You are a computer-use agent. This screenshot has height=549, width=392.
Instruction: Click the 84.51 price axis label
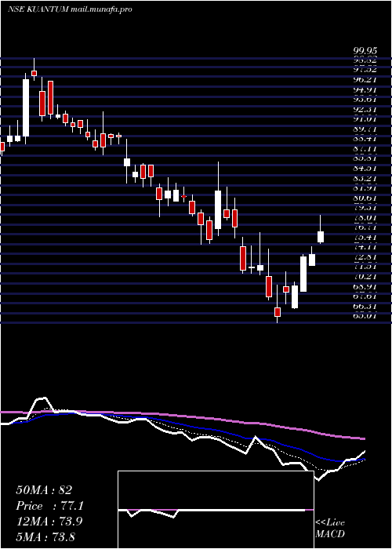[366, 169]
